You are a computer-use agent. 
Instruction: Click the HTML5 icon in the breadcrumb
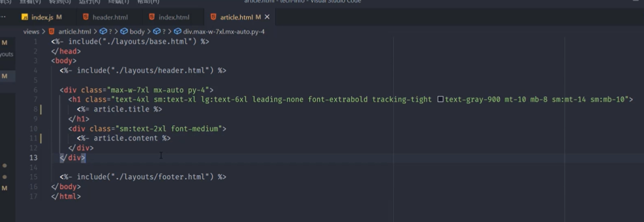pyautogui.click(x=51, y=31)
